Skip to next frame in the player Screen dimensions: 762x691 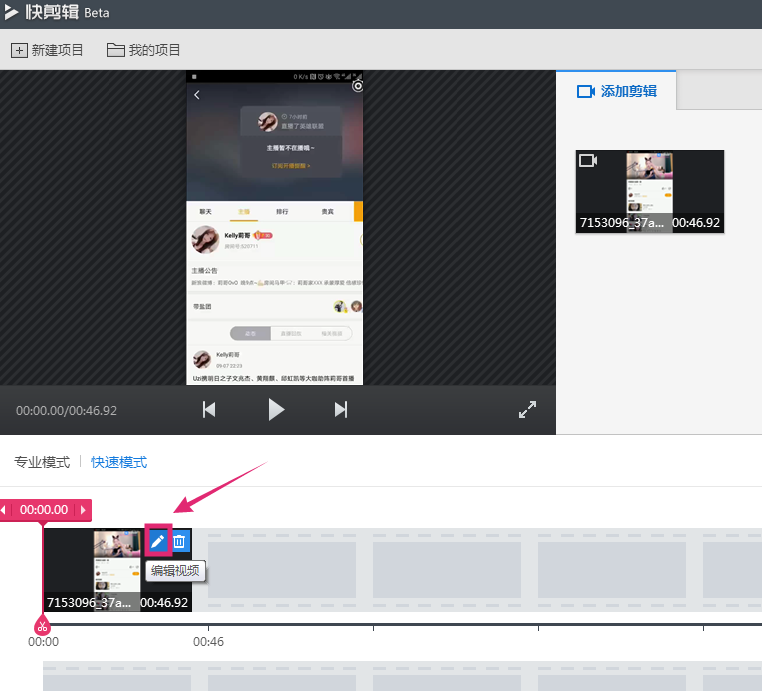click(341, 409)
